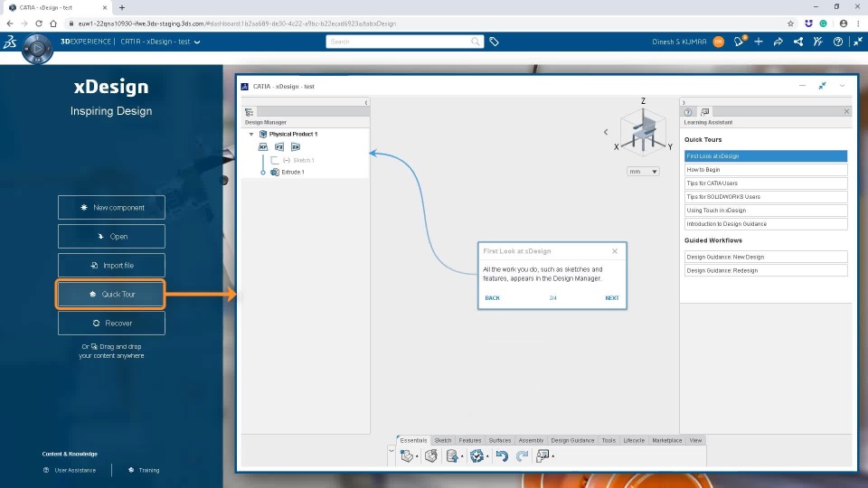This screenshot has width=868, height=488.
Task: Open Tips for SOLIDWORKS Users tour
Action: pyautogui.click(x=766, y=197)
